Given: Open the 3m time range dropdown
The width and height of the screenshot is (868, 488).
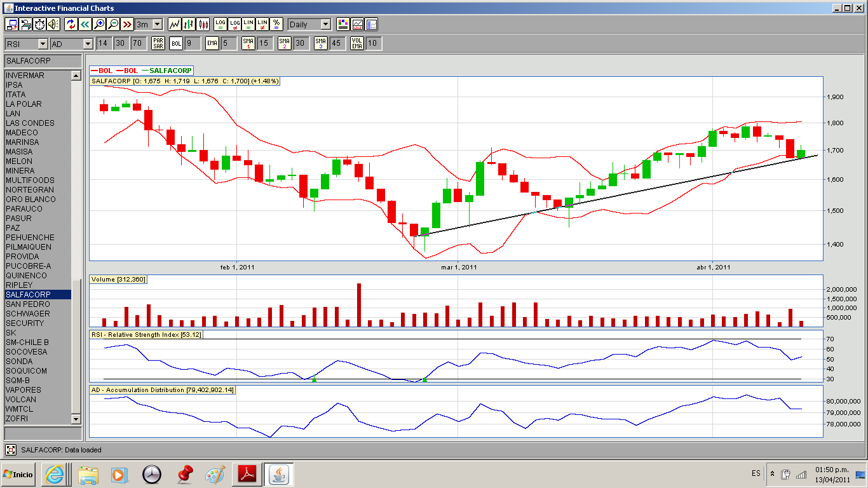Looking at the screenshot, I should coord(157,24).
